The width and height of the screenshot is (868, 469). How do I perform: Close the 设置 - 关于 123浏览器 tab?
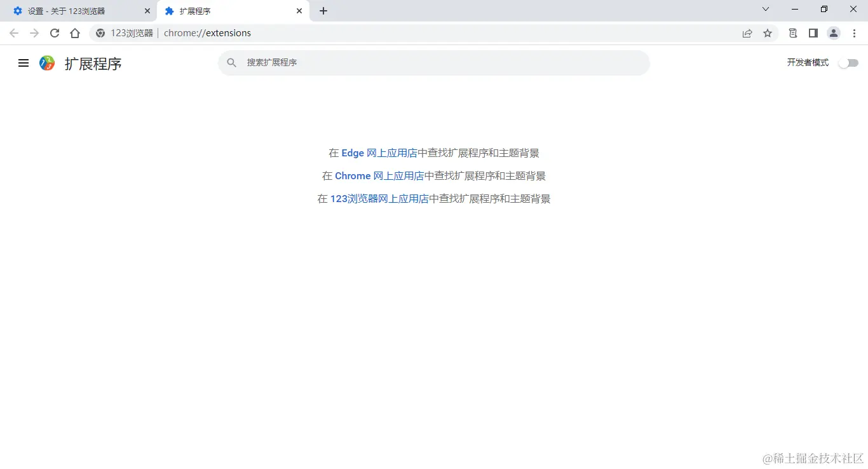pyautogui.click(x=147, y=11)
